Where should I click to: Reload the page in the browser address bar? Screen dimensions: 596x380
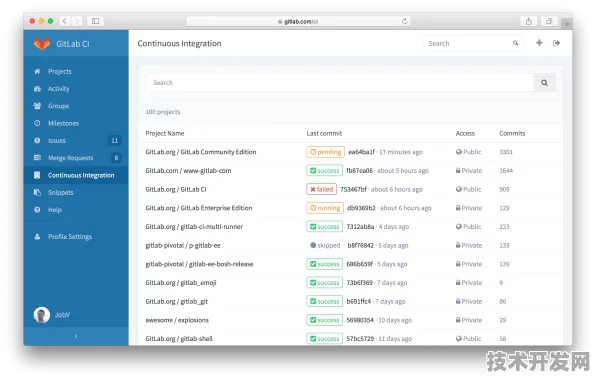(x=404, y=21)
